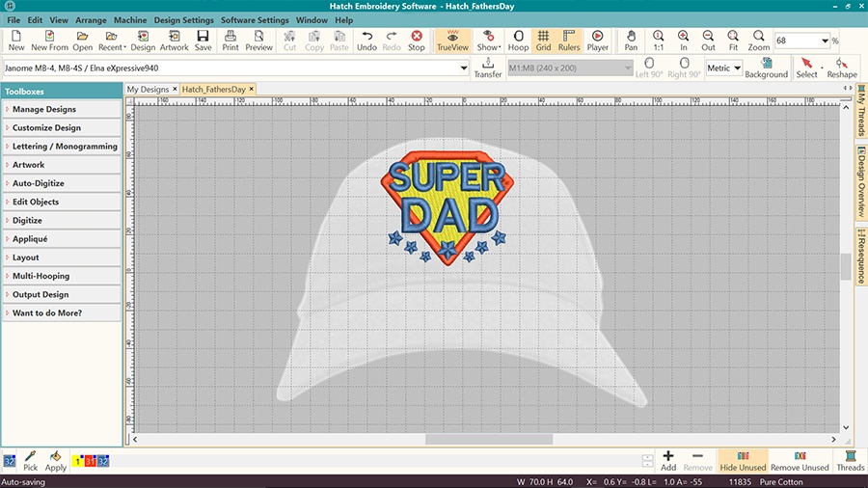Open the Design Settings menu
Screen dimensions: 868x488
coord(183,20)
